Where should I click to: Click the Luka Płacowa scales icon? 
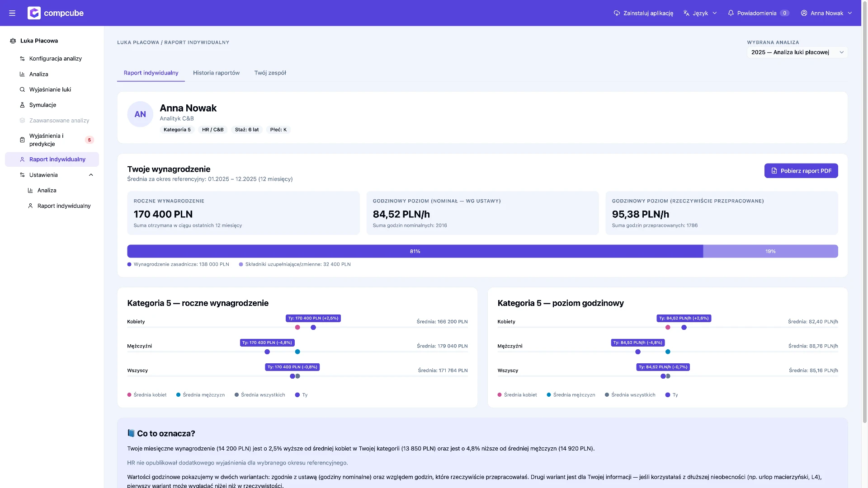13,41
